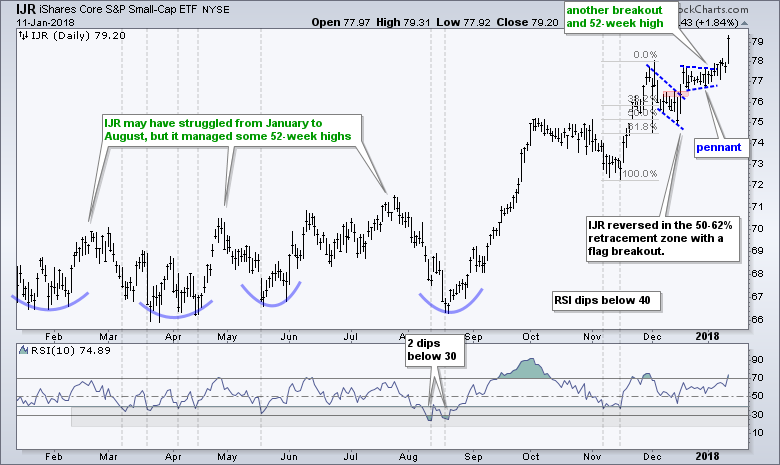
Task: Click the latest price bar near 79
Action: pyautogui.click(x=729, y=50)
